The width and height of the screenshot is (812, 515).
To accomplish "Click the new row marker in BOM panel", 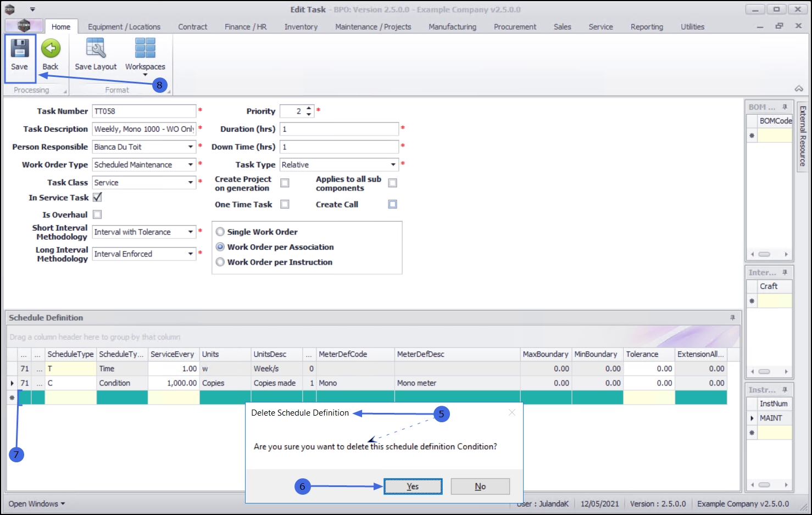I will (752, 136).
